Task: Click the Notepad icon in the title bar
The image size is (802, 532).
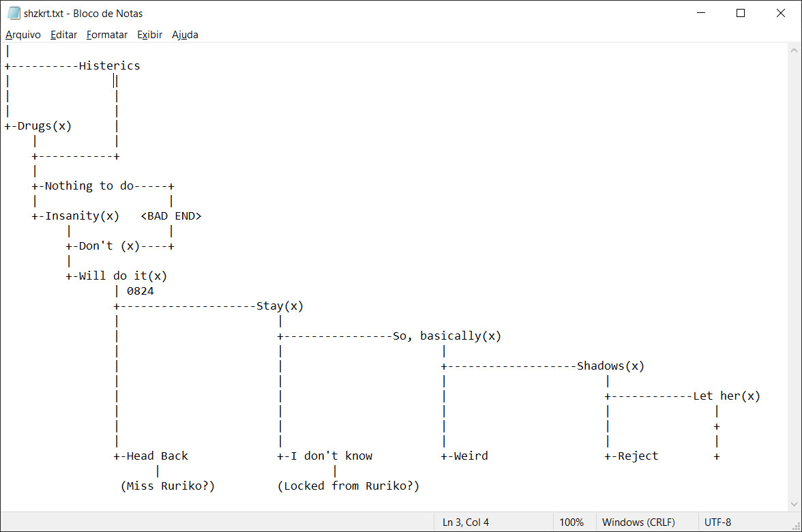Action: pyautogui.click(x=14, y=14)
